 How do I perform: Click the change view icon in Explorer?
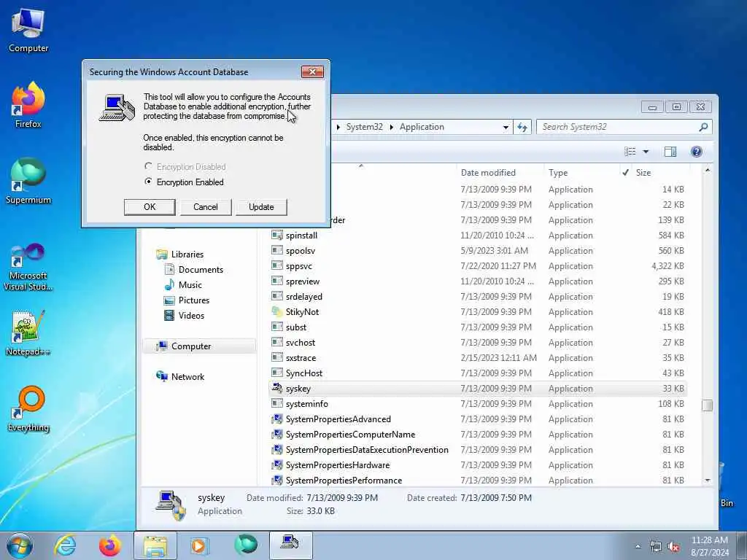click(x=630, y=152)
